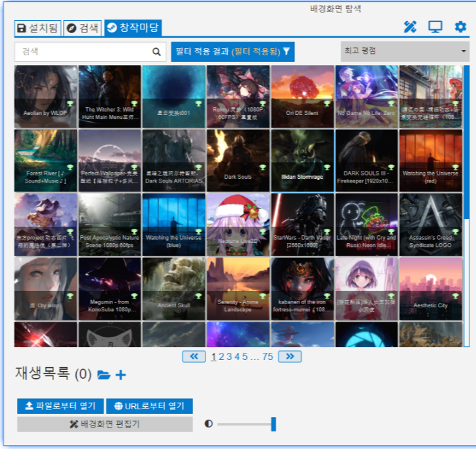Click the brightness contrast icon
This screenshot has width=476, height=449.
coord(209,424)
